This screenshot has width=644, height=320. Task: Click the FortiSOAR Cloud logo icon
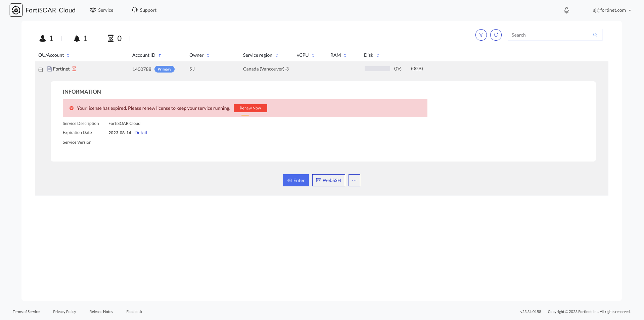tap(16, 10)
